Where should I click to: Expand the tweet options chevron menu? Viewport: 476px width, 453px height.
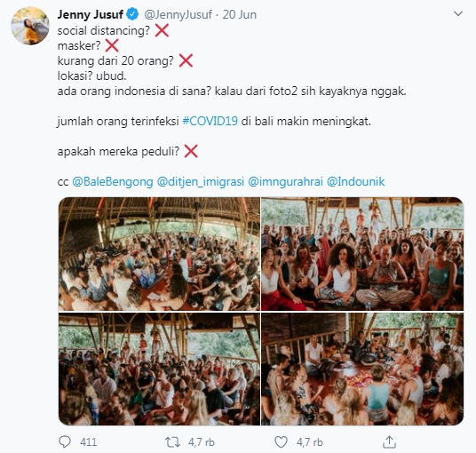(x=457, y=13)
